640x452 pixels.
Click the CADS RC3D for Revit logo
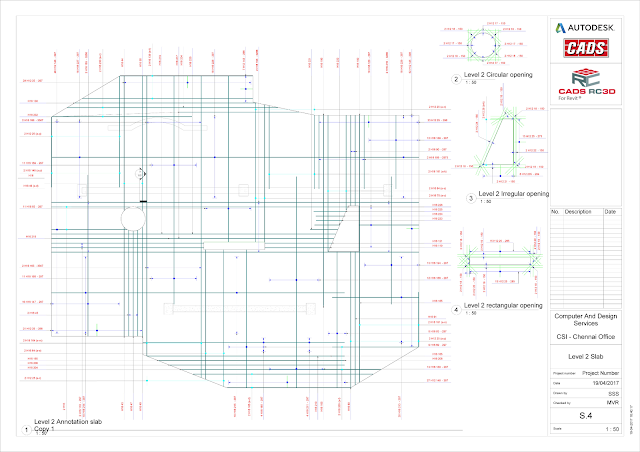(587, 85)
